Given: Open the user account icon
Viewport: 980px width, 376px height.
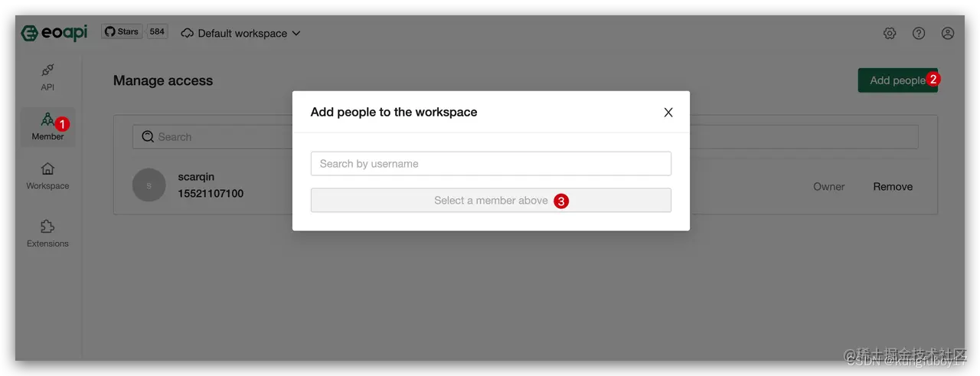Looking at the screenshot, I should pyautogui.click(x=948, y=33).
